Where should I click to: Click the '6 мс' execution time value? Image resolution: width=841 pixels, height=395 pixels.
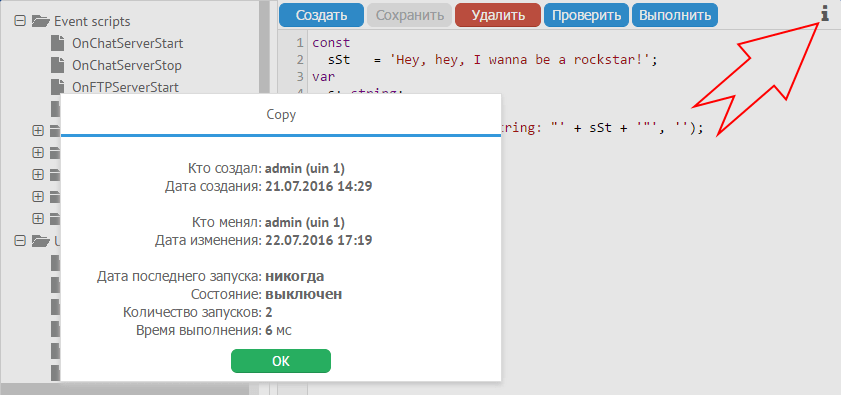point(278,331)
